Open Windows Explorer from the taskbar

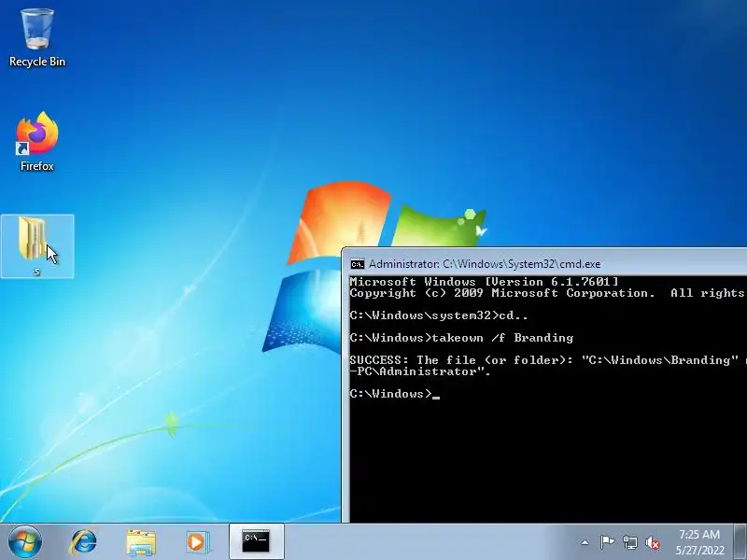coord(141,542)
